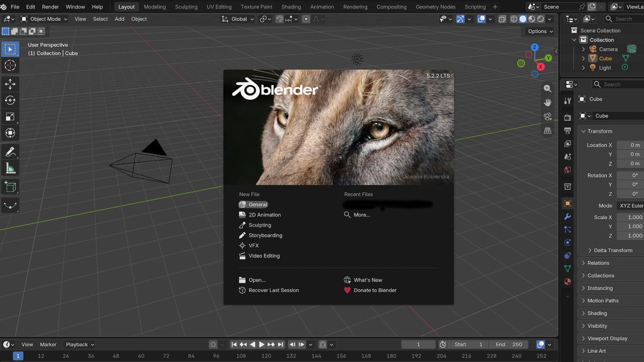The image size is (644, 362).
Task: Play the animation forward
Action: coord(261,344)
